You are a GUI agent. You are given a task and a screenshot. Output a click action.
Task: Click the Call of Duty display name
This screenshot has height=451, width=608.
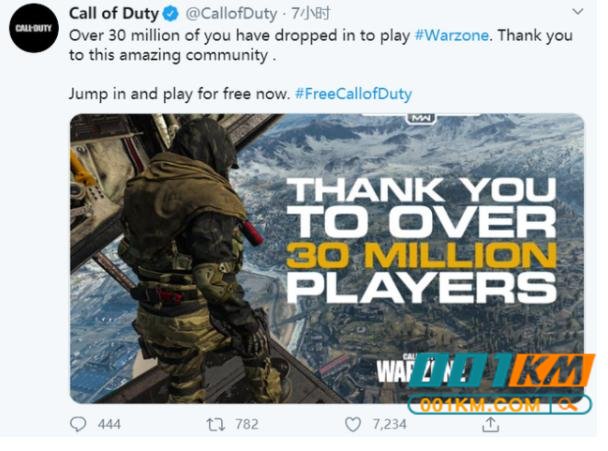pyautogui.click(x=114, y=14)
